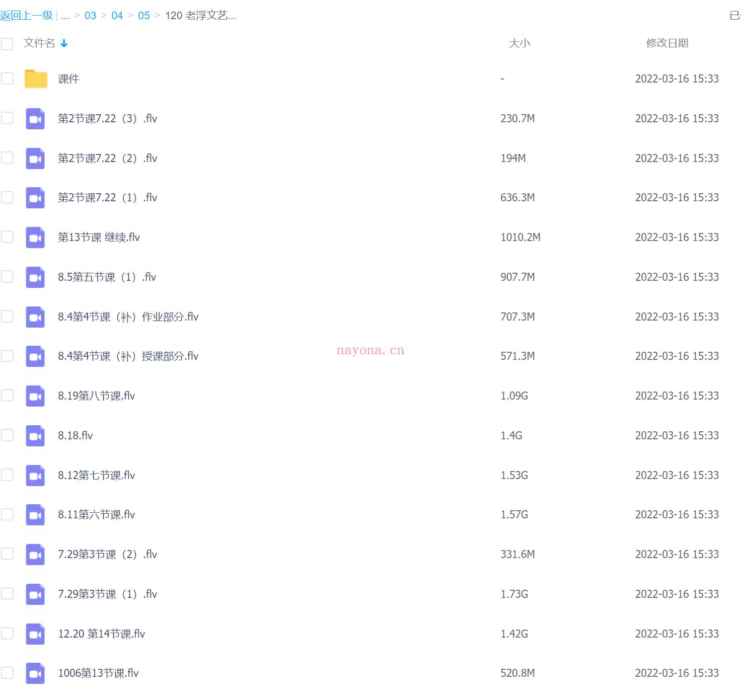Image resolution: width=741 pixels, height=700 pixels.
Task: Select checkbox for 1006第13节课.flv
Action: tap(7, 672)
